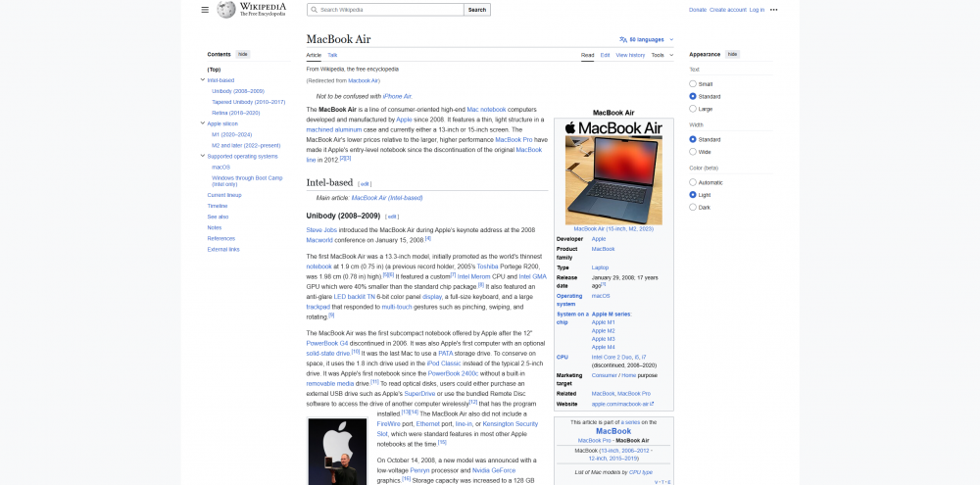980x485 pixels.
Task: Click the Search button
Action: click(x=477, y=10)
